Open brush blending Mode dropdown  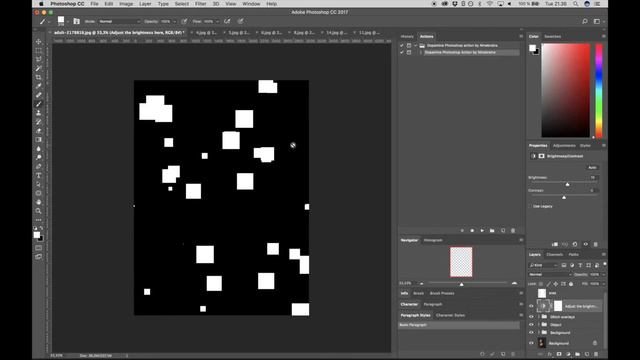(x=119, y=21)
